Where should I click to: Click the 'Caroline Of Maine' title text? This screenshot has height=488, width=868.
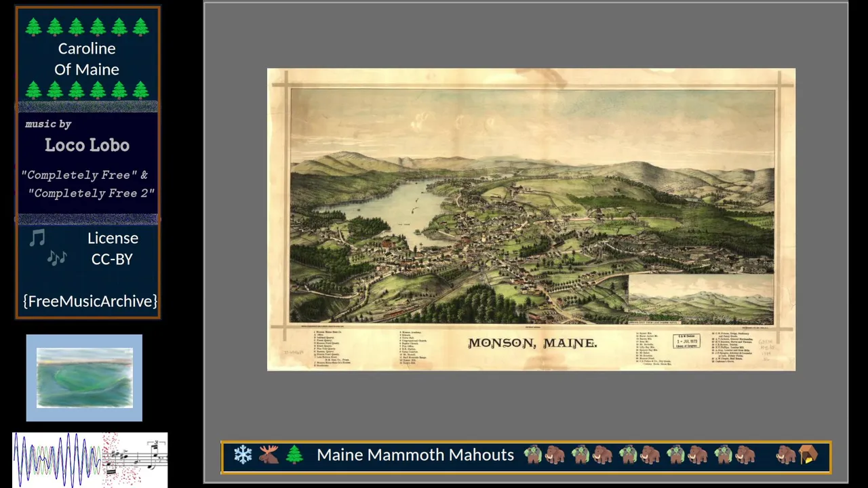87,59
